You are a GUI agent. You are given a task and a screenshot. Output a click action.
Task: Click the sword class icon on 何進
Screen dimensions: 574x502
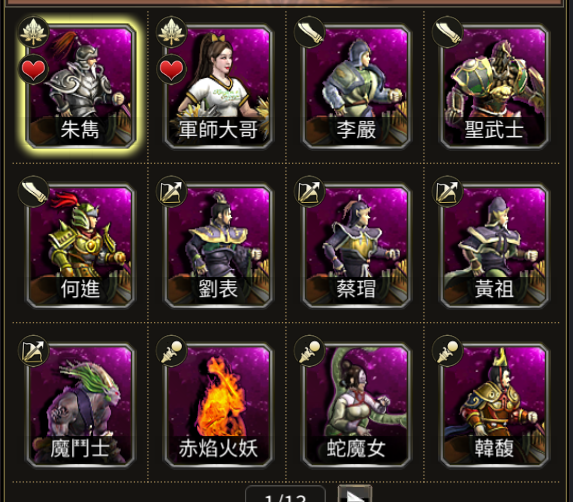(33, 191)
